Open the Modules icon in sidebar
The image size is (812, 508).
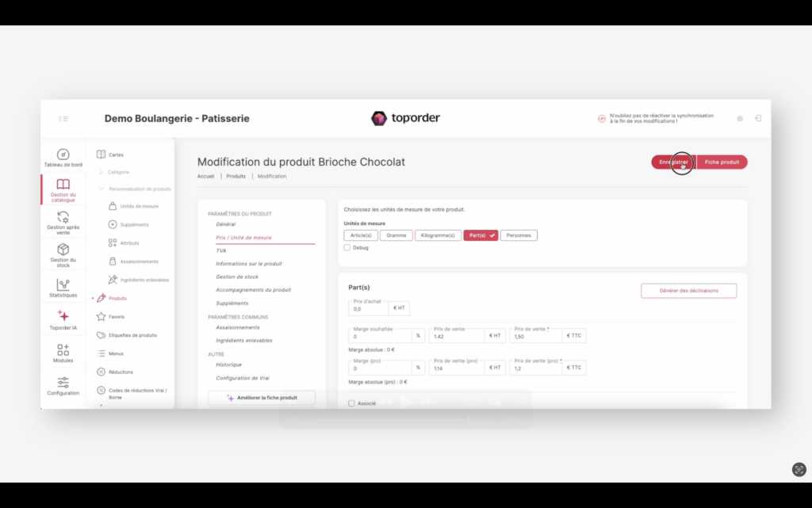tap(63, 349)
